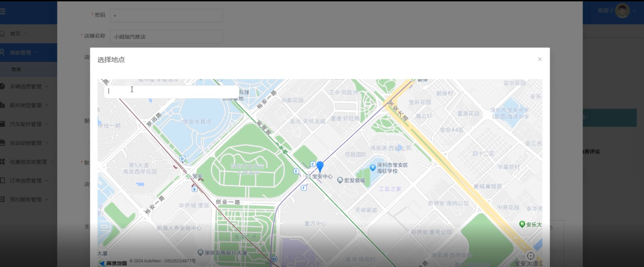The height and width of the screenshot is (267, 644).
Task: Click the 宏发领域 point-of-interest icon
Action: (x=340, y=180)
